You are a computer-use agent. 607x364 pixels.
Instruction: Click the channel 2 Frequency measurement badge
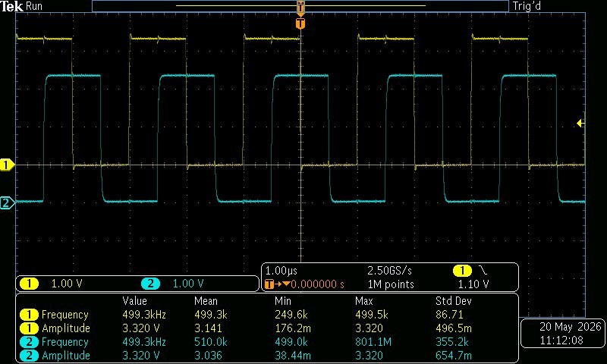(29, 342)
